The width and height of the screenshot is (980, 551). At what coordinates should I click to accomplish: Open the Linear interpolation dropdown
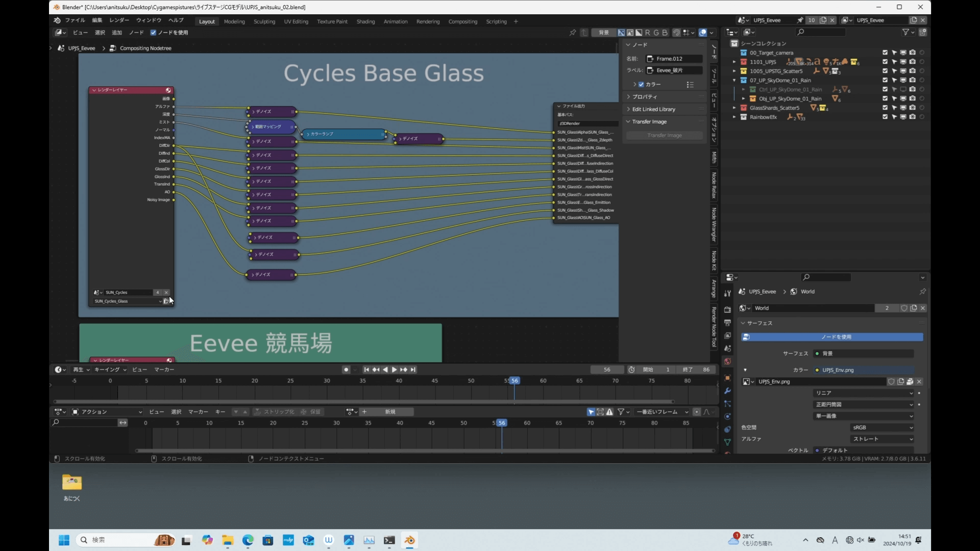tap(864, 393)
